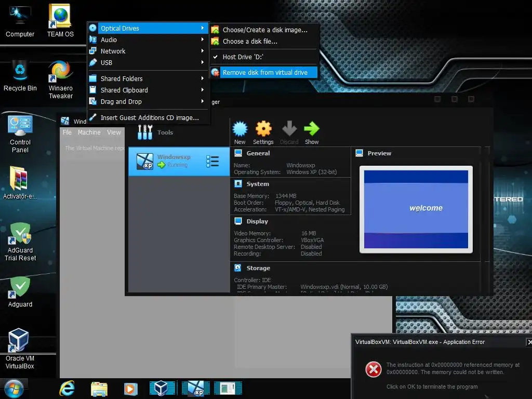Click the Shared Folders icon
This screenshot has height=399, width=532.
click(x=92, y=78)
